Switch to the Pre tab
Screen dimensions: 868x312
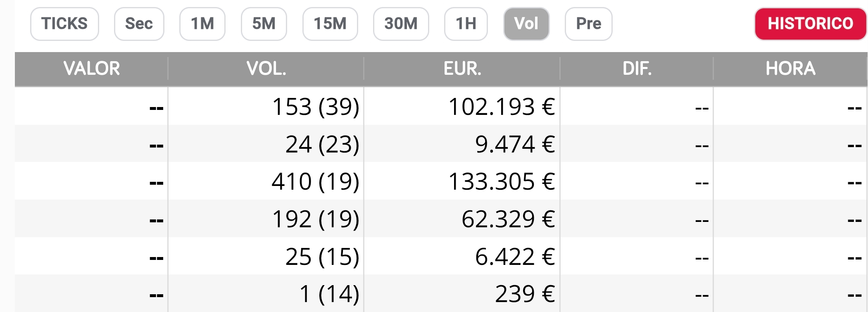[588, 24]
